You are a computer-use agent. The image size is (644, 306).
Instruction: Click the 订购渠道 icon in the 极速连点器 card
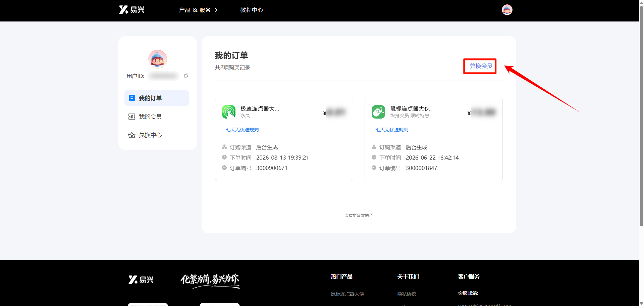tap(224, 147)
